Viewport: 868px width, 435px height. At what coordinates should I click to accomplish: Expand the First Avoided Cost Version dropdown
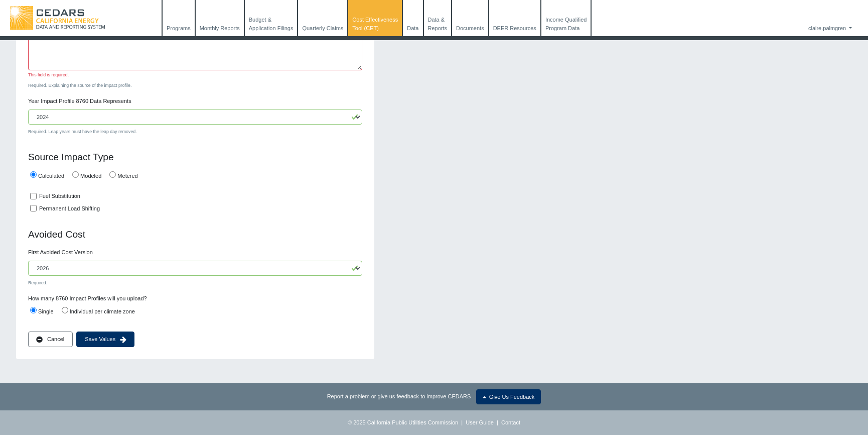click(x=195, y=268)
